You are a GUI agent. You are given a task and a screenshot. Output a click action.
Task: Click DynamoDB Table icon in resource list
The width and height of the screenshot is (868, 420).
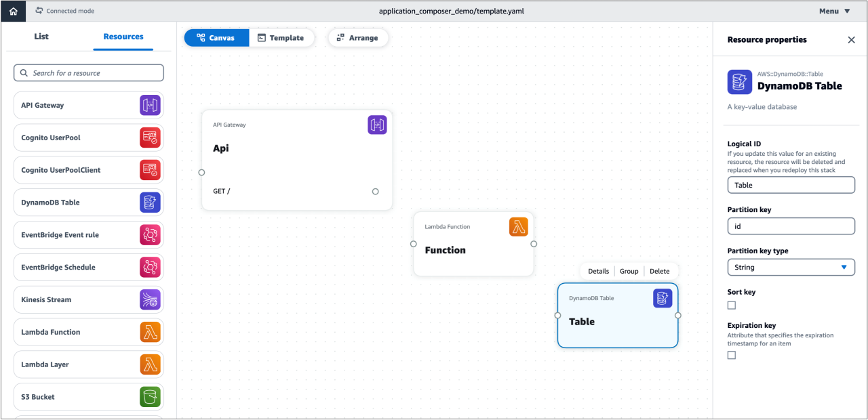click(x=150, y=203)
